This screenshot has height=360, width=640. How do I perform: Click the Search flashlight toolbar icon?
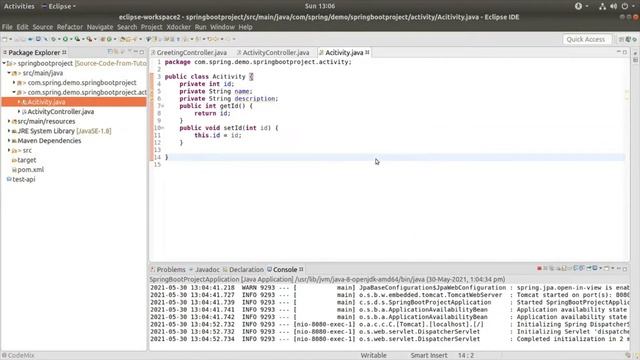(x=134, y=39)
